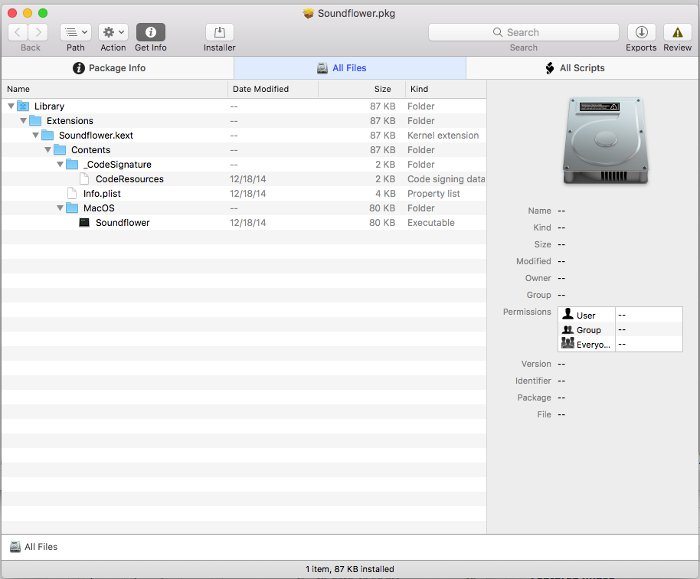The image size is (700, 579).
Task: Click the 'Code signing data' kind cell
Action: click(x=446, y=179)
